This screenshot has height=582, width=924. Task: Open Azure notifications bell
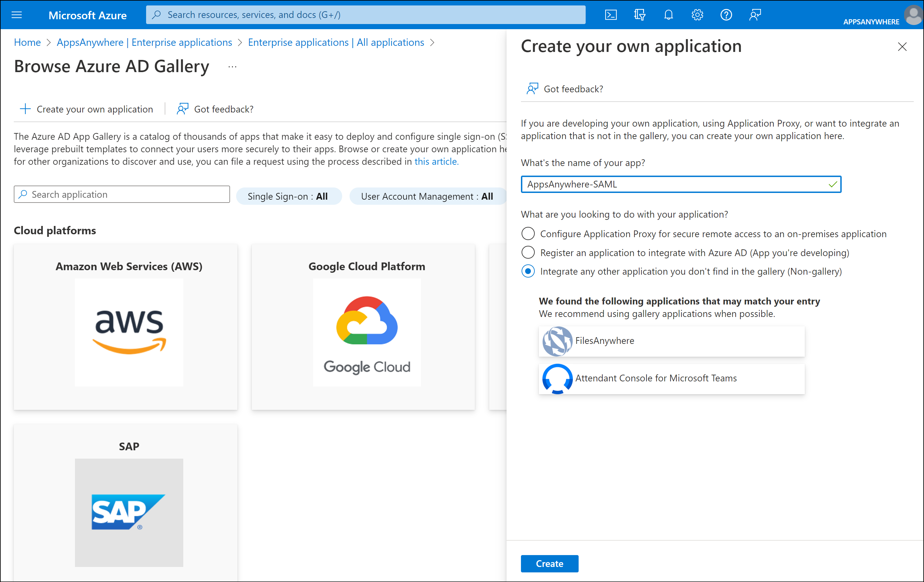pyautogui.click(x=668, y=15)
